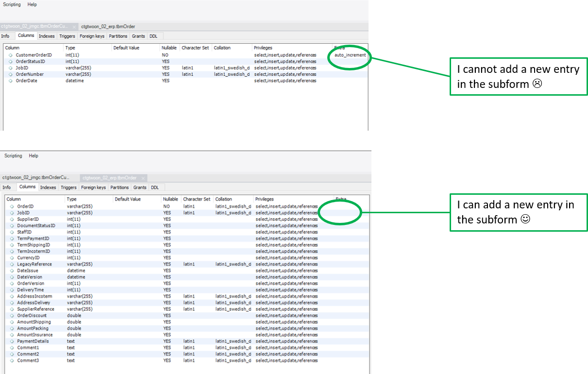Screen dimensions: 588x374
Task: Open Help menu in SupplierID window
Action: [34, 156]
